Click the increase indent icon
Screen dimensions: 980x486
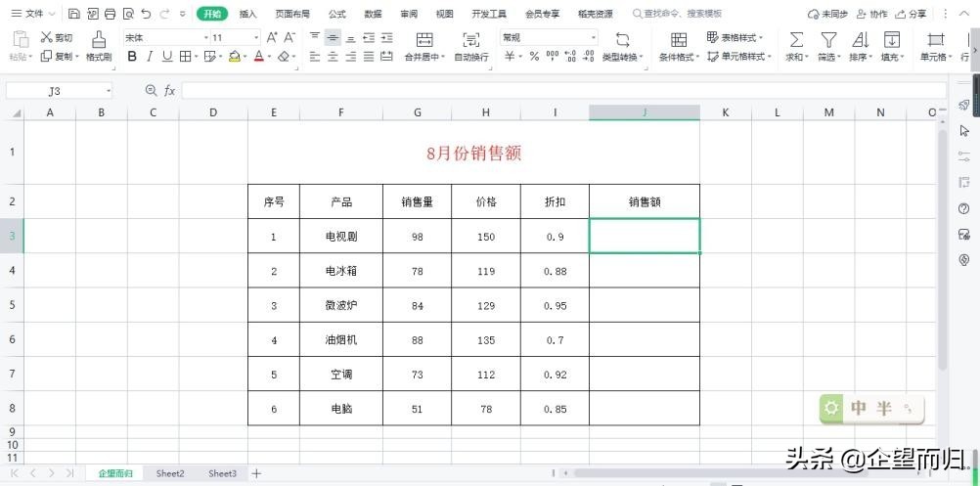click(x=387, y=37)
